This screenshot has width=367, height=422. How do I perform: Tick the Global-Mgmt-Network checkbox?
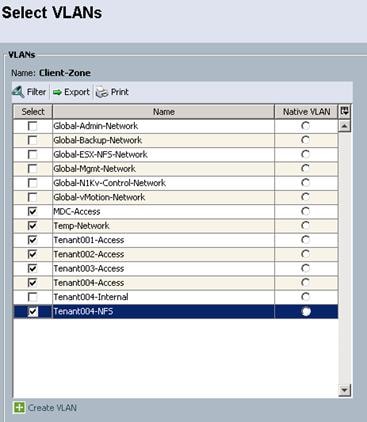(33, 169)
